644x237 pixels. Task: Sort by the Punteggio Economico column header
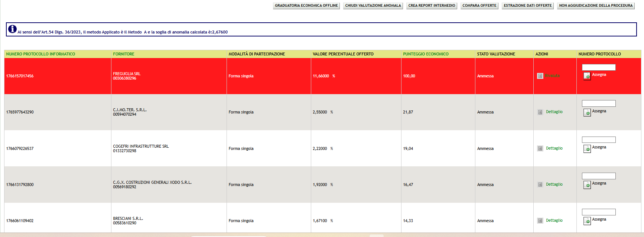(426, 54)
